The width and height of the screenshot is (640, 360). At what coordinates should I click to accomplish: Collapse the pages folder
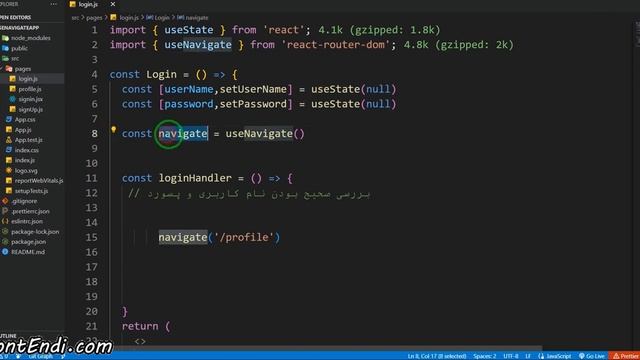click(22, 69)
